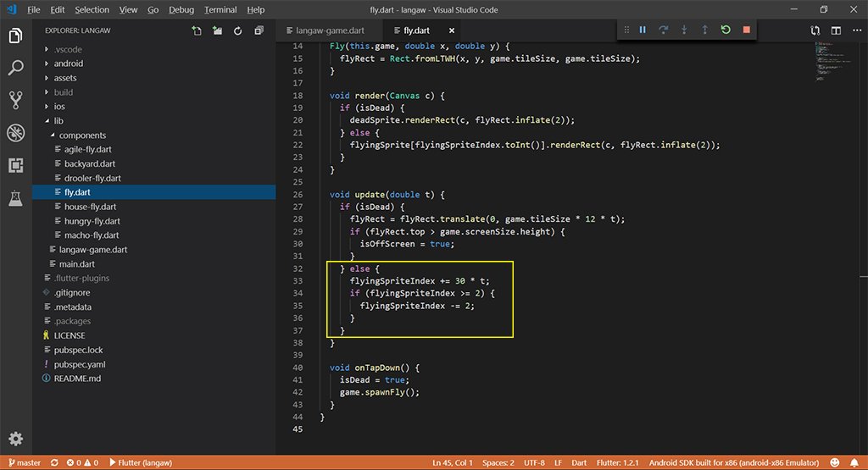The width and height of the screenshot is (868, 470).
Task: Click the Split Editor icon
Action: 836,31
